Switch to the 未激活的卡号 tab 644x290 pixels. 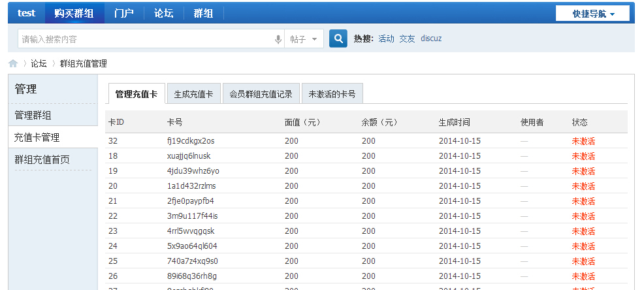pyautogui.click(x=332, y=94)
